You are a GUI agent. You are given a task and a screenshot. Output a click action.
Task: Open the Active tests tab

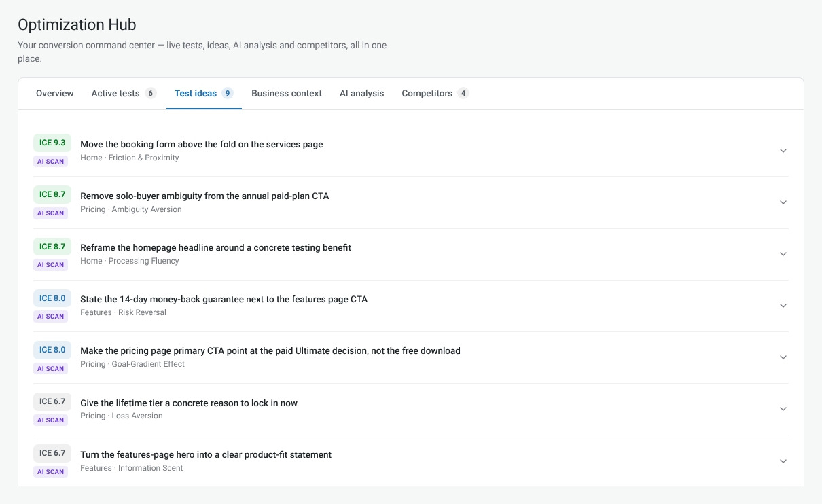(124, 94)
